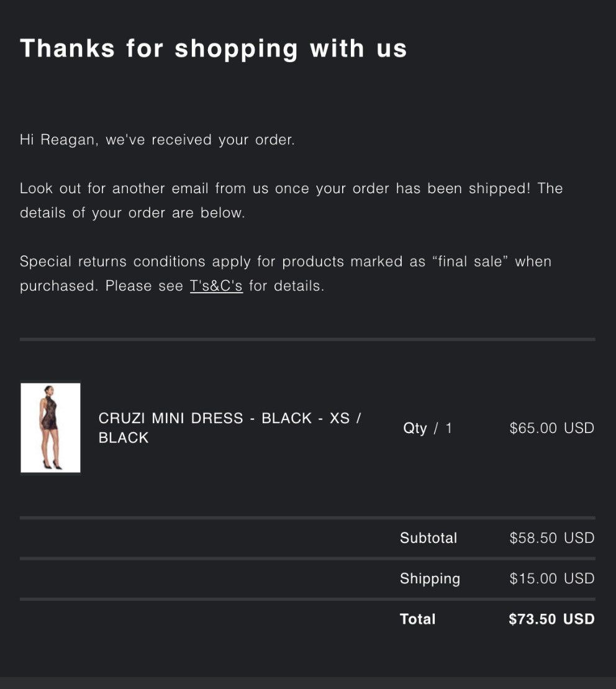This screenshot has width=616, height=689.
Task: Click the 'for details.' text after the link
Action: pyautogui.click(x=287, y=286)
